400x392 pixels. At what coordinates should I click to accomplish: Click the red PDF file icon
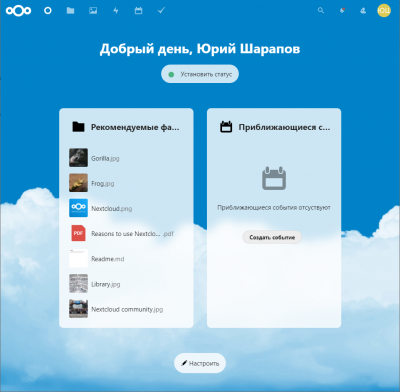[x=78, y=233]
